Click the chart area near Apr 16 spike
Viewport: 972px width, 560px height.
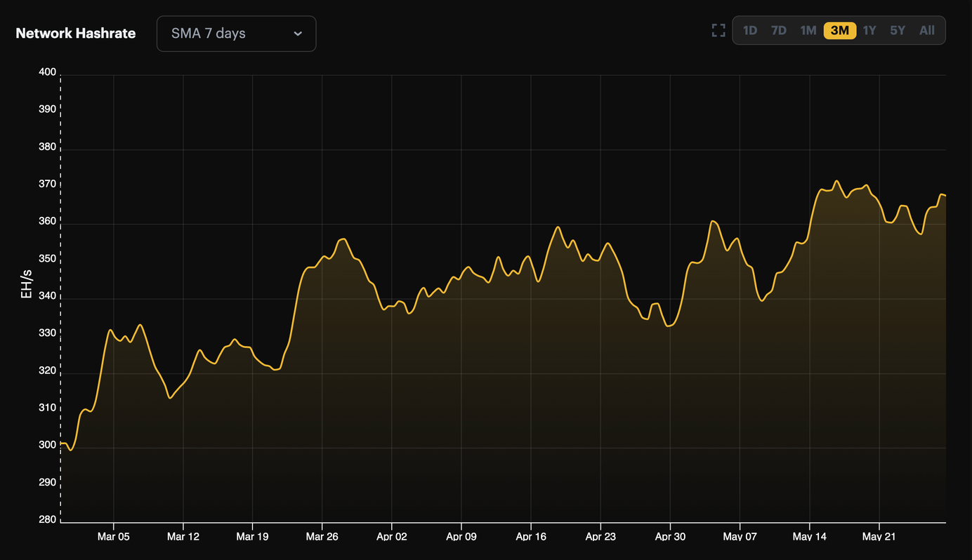click(x=558, y=228)
